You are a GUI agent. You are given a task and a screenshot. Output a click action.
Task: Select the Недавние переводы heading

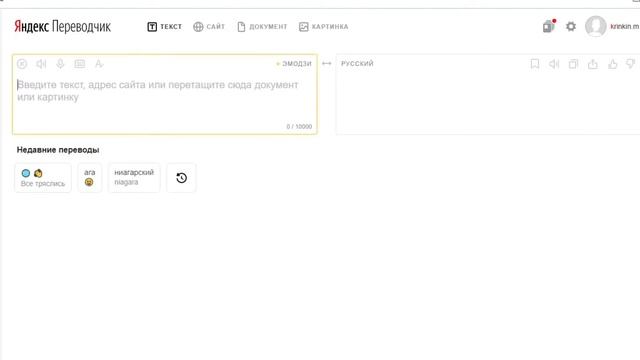(58, 150)
